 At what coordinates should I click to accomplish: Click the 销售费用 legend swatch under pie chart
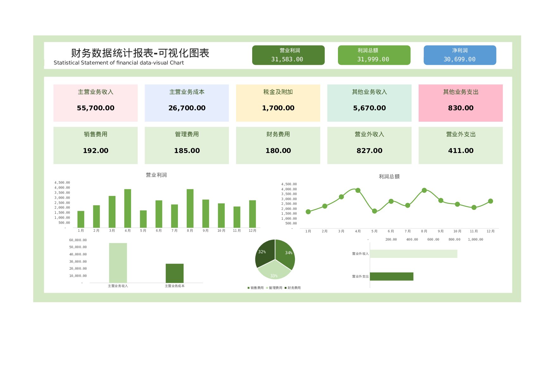pyautogui.click(x=249, y=288)
